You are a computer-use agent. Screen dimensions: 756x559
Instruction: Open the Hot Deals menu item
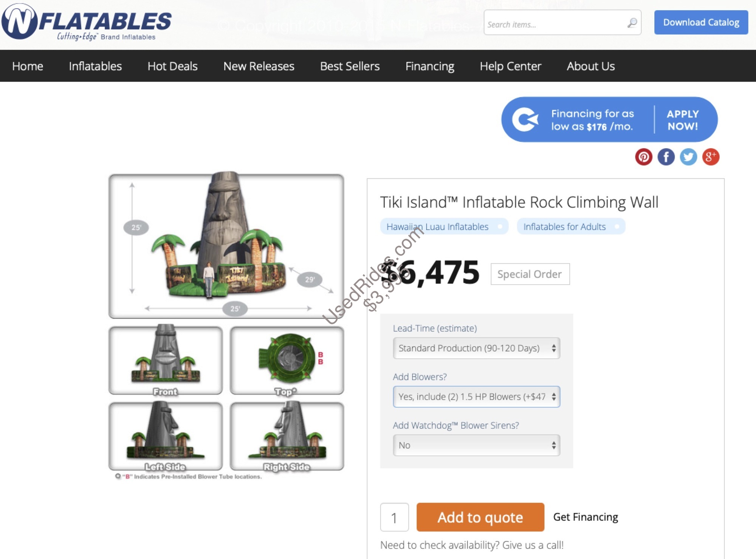[172, 66]
